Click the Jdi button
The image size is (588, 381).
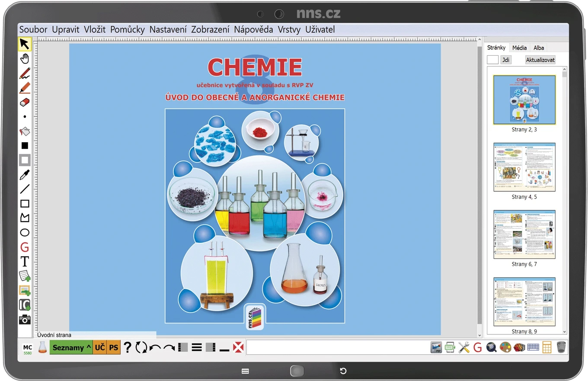[506, 60]
